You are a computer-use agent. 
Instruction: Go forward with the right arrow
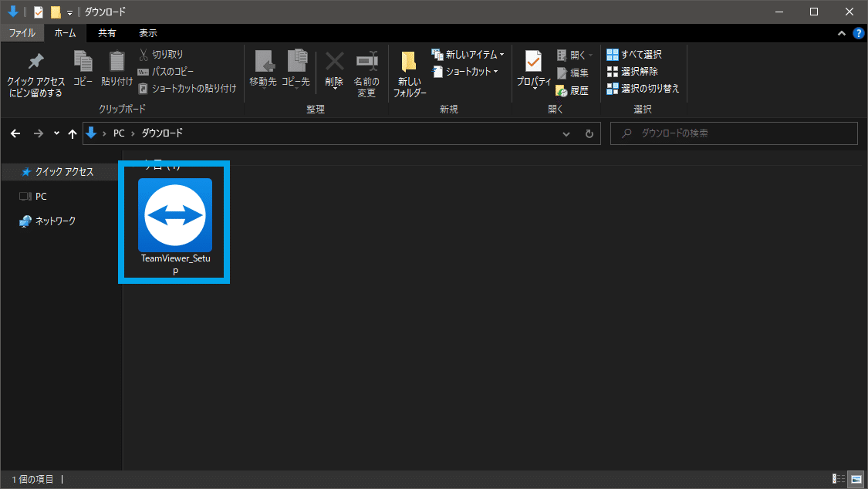pos(39,133)
